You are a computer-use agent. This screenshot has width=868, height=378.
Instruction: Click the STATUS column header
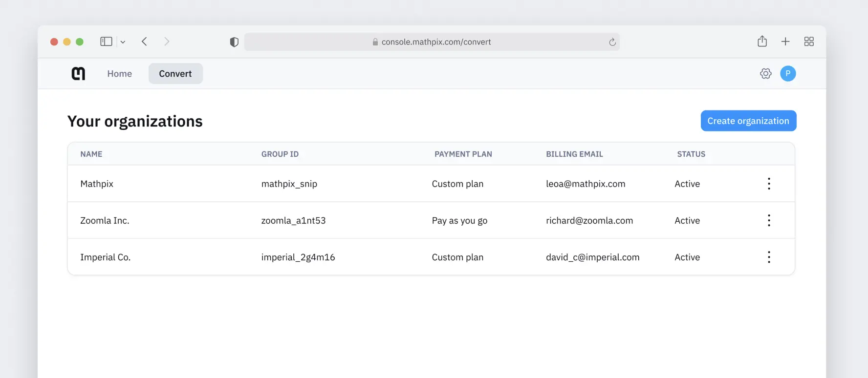click(x=691, y=154)
